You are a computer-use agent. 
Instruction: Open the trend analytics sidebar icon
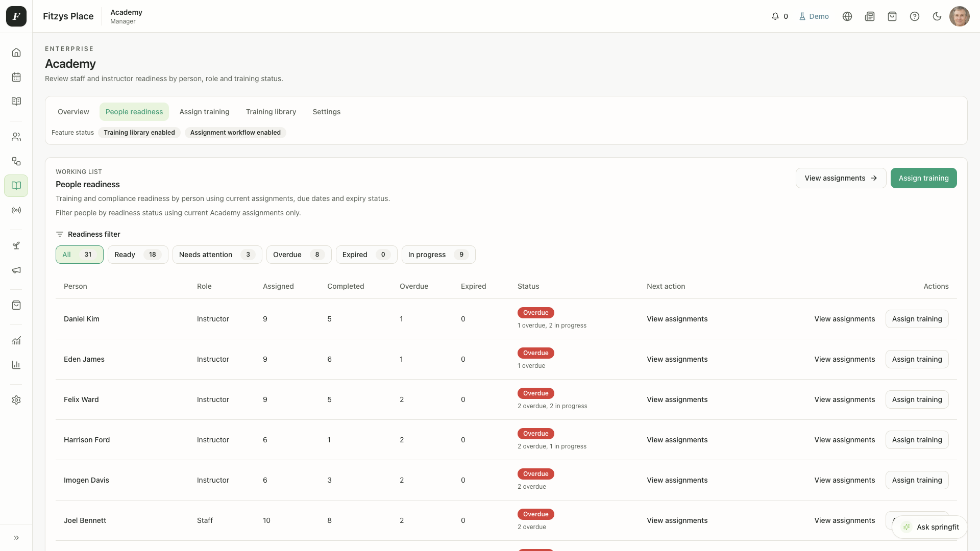tap(16, 340)
